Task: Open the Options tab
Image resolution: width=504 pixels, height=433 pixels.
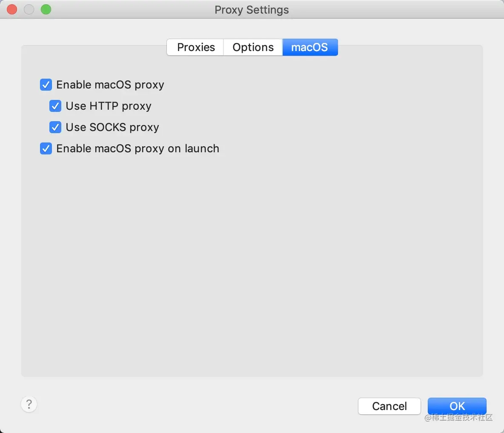Action: click(x=253, y=47)
